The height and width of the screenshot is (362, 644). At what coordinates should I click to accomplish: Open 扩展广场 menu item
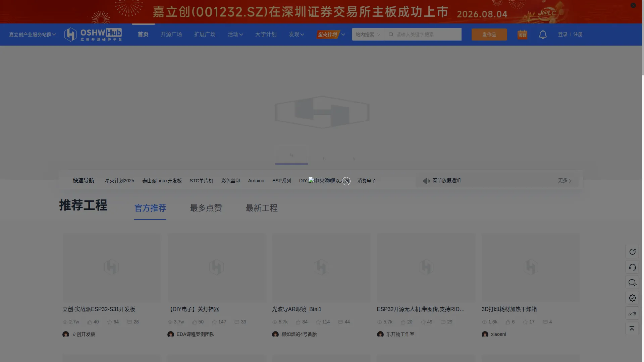click(x=205, y=35)
